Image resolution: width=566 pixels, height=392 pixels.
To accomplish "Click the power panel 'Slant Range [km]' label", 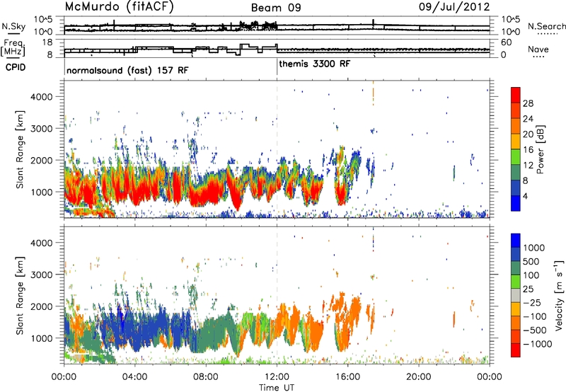I will click(x=20, y=149).
